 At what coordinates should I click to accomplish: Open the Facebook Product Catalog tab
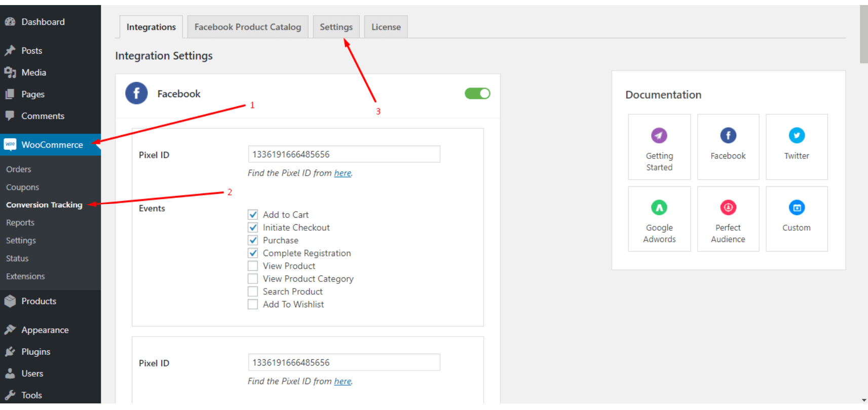point(248,27)
